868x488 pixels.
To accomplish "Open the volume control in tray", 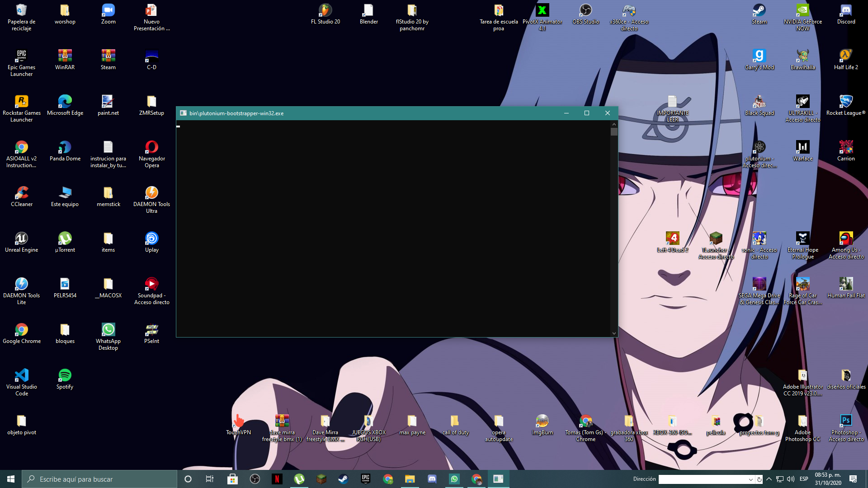I will [791, 479].
